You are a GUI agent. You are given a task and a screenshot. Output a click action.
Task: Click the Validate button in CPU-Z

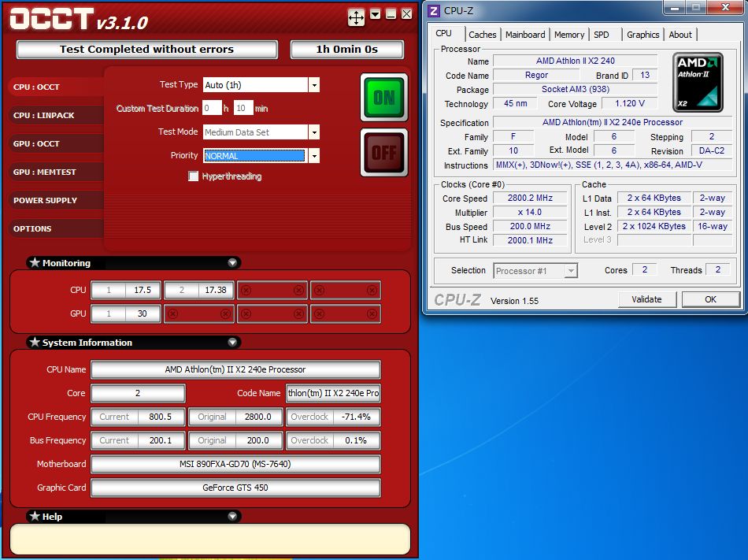coord(647,299)
